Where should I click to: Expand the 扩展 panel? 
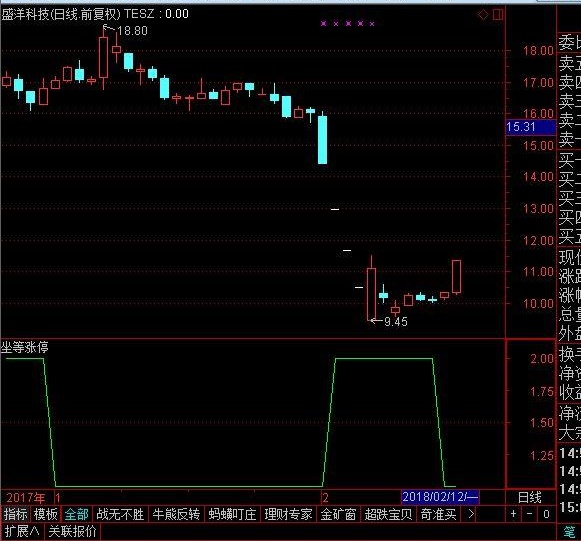pyautogui.click(x=21, y=531)
